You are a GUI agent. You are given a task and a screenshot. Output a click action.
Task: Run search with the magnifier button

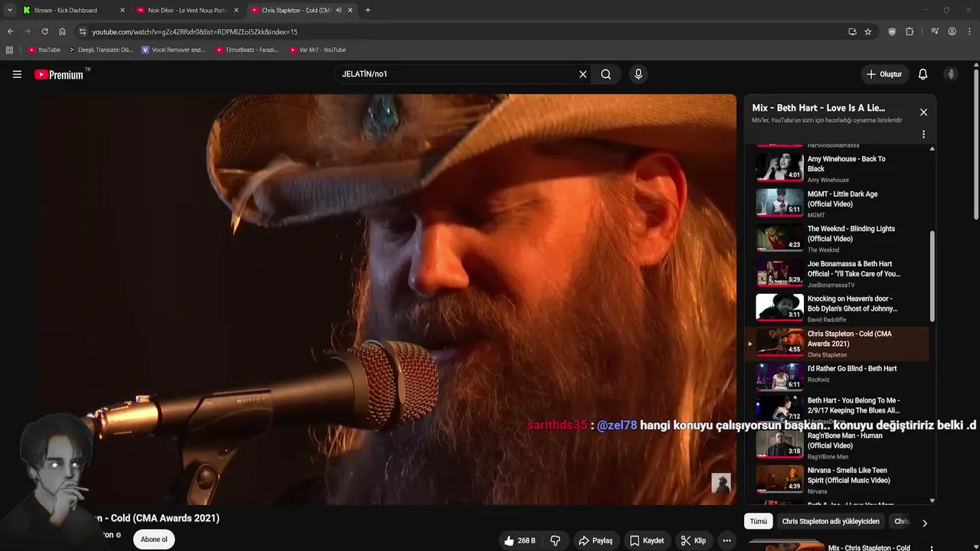[606, 74]
